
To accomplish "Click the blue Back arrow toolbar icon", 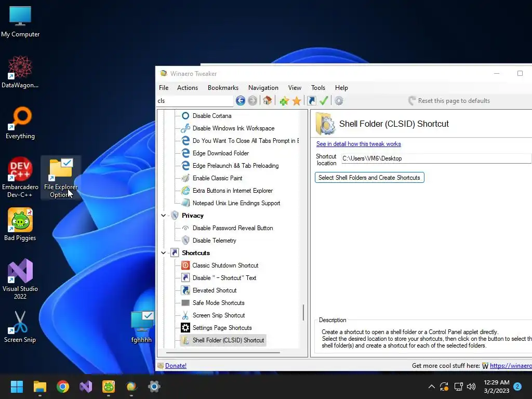I will (240, 100).
